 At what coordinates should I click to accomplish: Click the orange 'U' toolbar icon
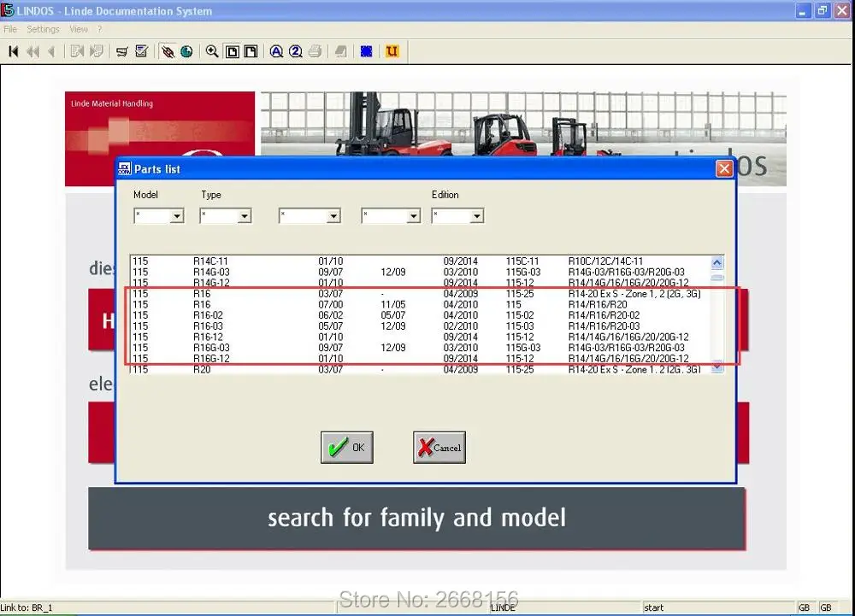pos(392,52)
